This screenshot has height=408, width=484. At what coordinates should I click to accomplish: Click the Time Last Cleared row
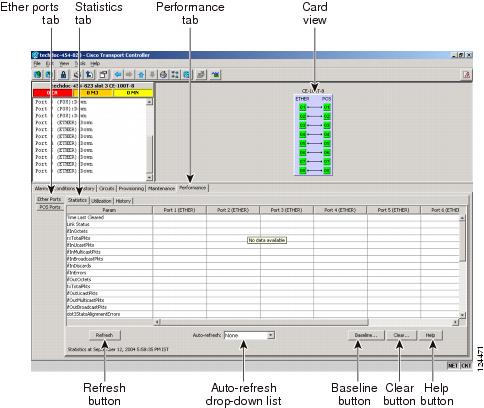[x=263, y=217]
